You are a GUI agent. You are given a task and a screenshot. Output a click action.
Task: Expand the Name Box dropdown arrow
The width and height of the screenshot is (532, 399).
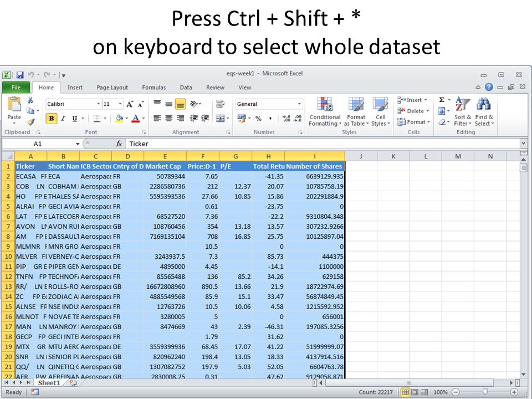(78, 144)
